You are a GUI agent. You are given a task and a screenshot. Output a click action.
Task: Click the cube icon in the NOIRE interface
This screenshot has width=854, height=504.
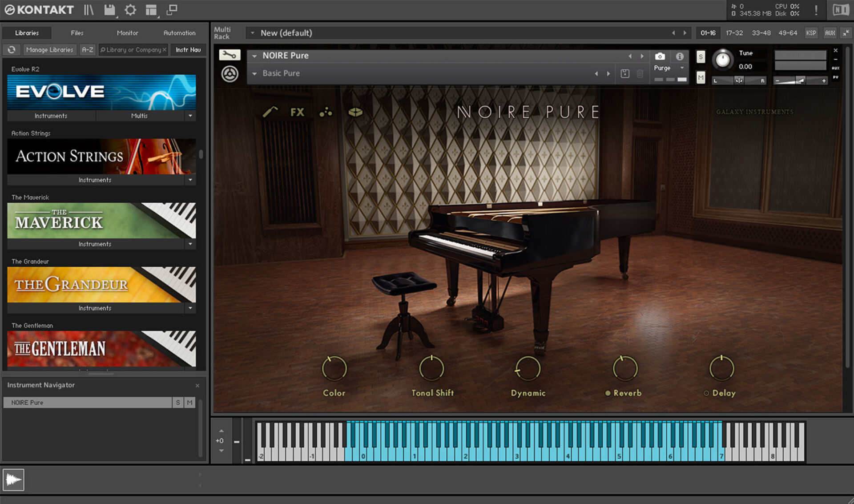point(355,112)
